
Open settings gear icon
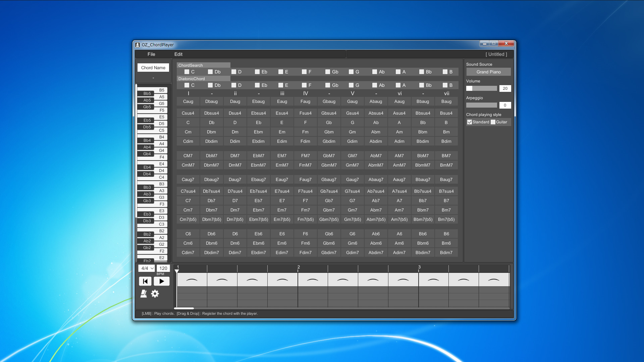[155, 294]
